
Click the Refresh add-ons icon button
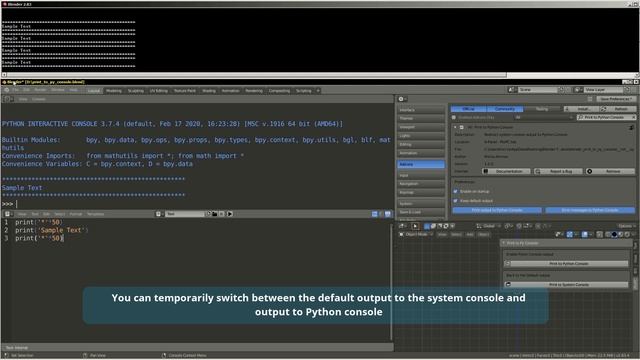617,109
